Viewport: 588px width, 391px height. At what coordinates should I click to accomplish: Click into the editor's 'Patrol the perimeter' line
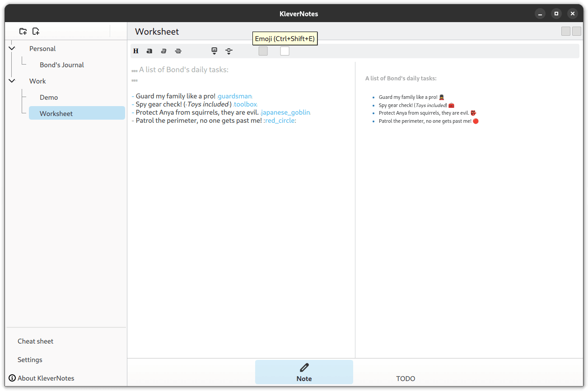199,121
